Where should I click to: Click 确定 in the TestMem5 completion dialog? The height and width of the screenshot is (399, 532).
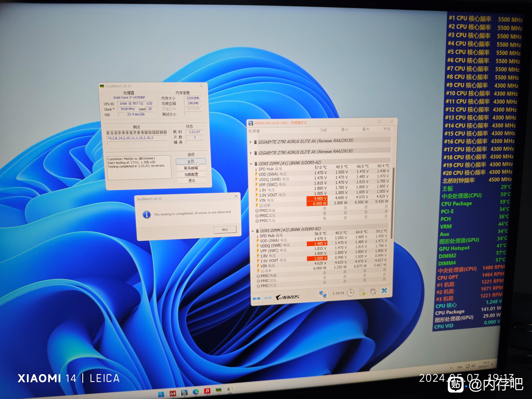point(225,230)
